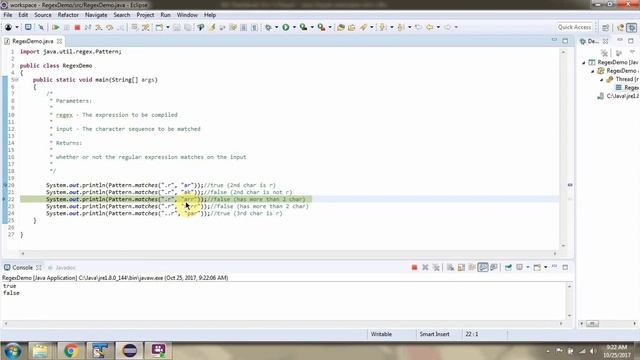The image size is (640, 360).
Task: Click the Writable status bar entry
Action: tap(381, 334)
